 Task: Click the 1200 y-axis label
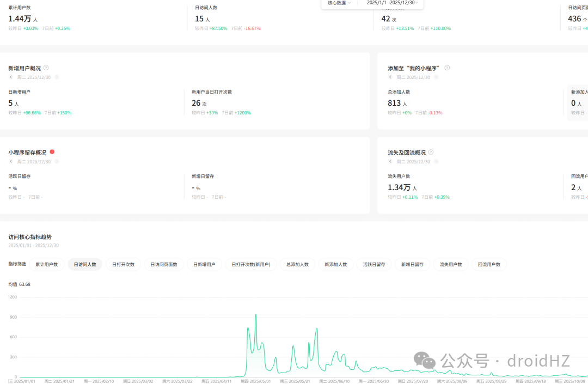coord(13,297)
